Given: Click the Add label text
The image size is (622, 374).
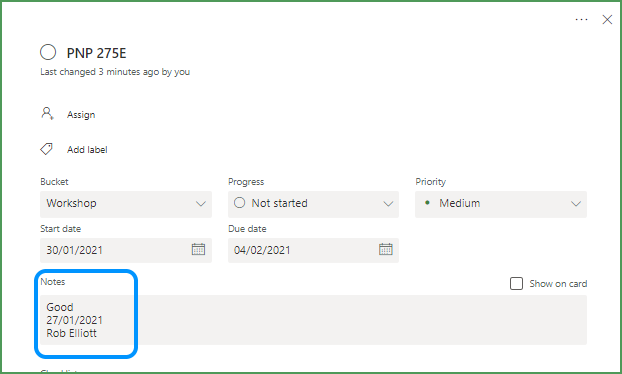Looking at the screenshot, I should pos(87,150).
